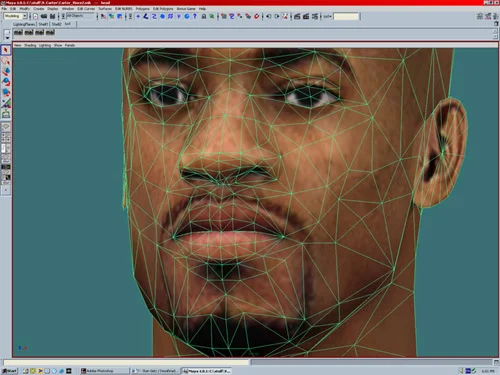Enable snap to curves icon

point(232,16)
